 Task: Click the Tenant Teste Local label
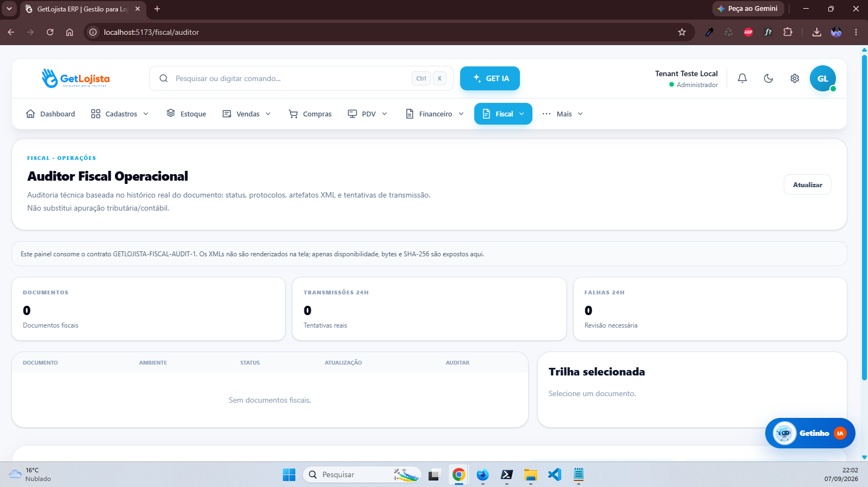pos(686,73)
